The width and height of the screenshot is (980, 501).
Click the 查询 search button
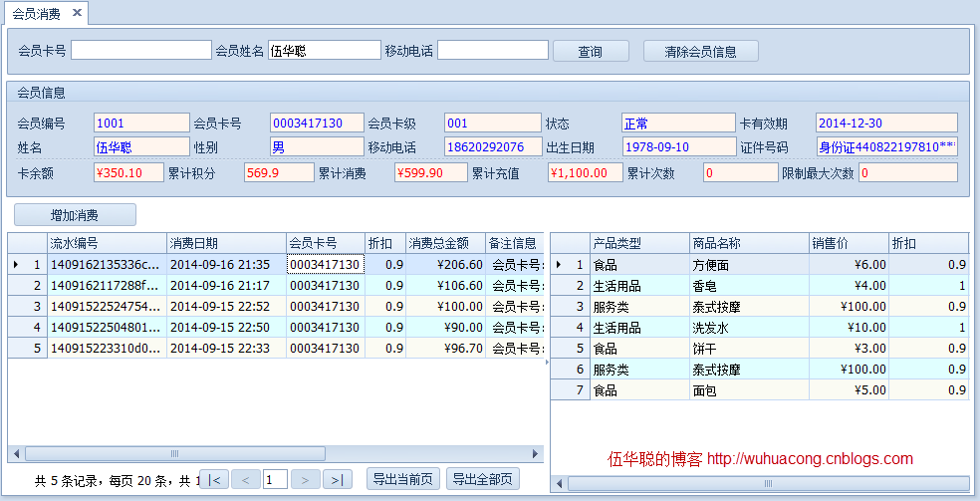click(591, 52)
